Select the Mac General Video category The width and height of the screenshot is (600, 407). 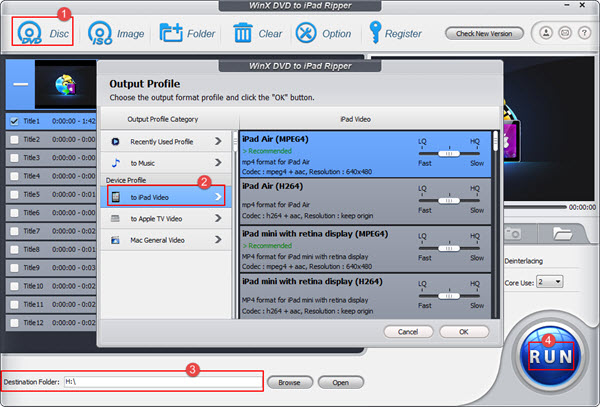[x=166, y=240]
